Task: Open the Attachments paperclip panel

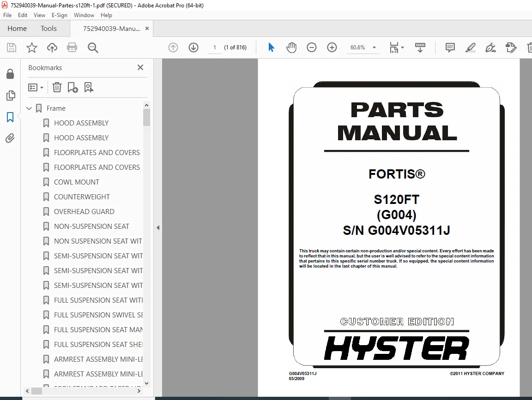Action: (10, 138)
